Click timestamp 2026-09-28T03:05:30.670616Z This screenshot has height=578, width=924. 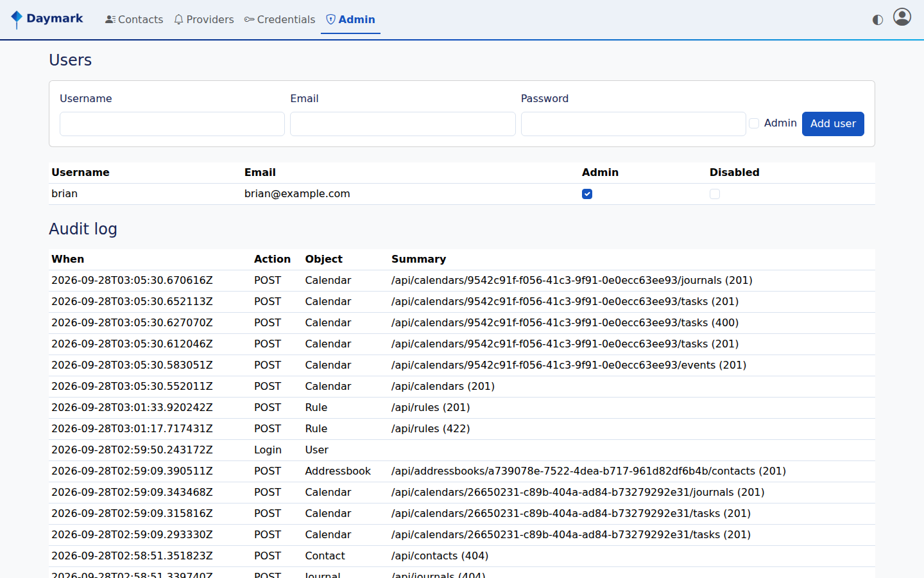132,281
